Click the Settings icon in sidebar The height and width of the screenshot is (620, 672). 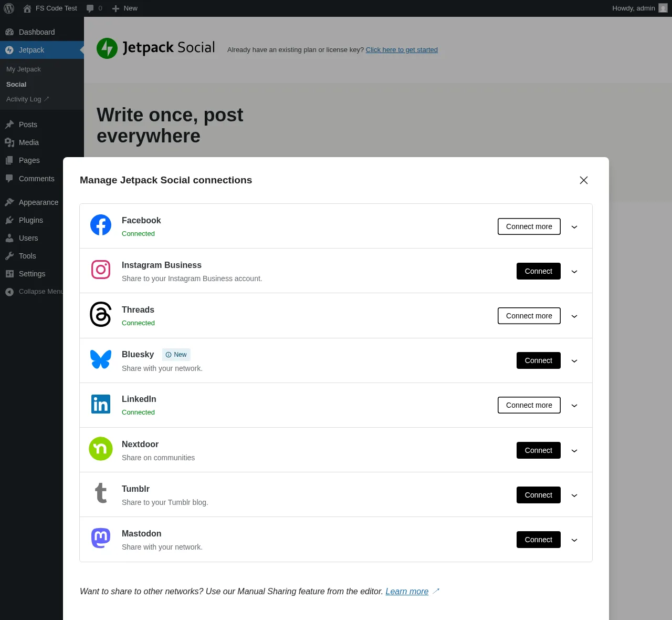pyautogui.click(x=9, y=274)
